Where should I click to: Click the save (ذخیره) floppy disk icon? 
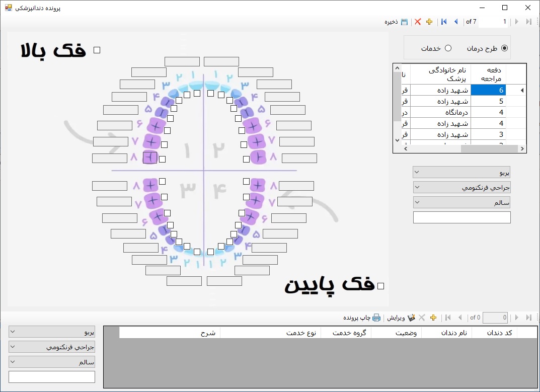coord(404,22)
